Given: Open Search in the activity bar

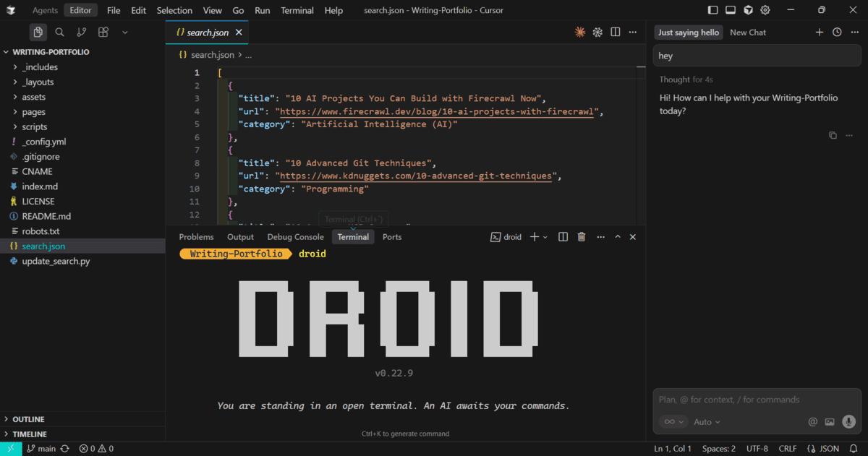Looking at the screenshot, I should (x=59, y=32).
